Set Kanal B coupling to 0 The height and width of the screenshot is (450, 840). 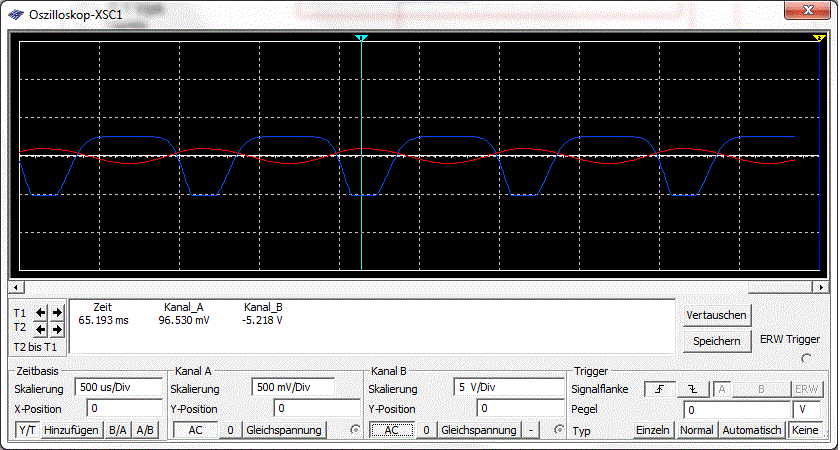coord(426,430)
